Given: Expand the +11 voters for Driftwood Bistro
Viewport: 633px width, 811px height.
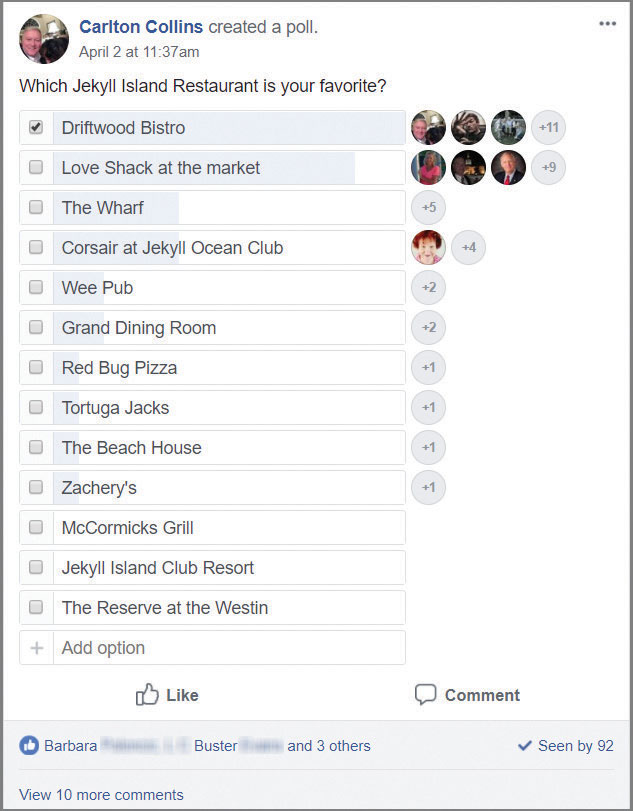Looking at the screenshot, I should 549,128.
